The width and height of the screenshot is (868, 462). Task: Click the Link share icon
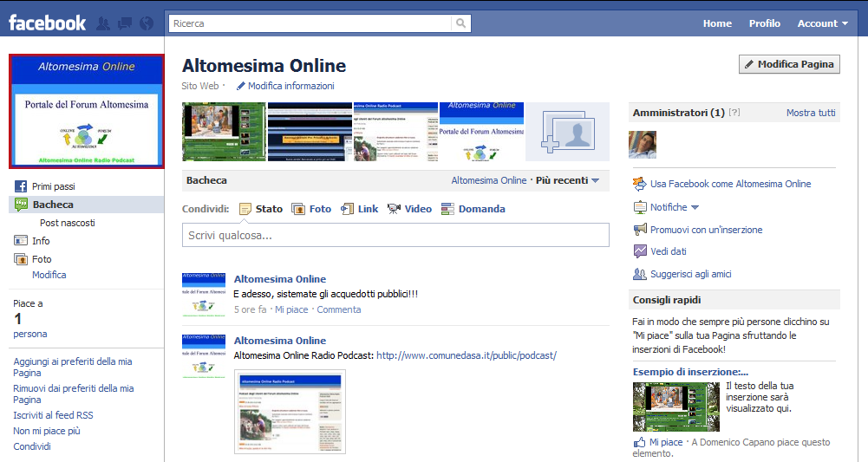click(x=347, y=209)
